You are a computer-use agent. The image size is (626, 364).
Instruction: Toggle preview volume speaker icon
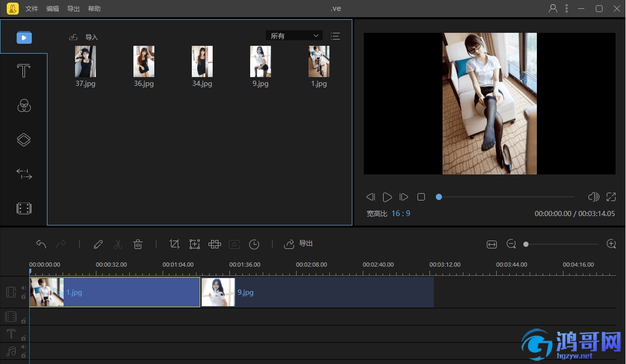(593, 197)
